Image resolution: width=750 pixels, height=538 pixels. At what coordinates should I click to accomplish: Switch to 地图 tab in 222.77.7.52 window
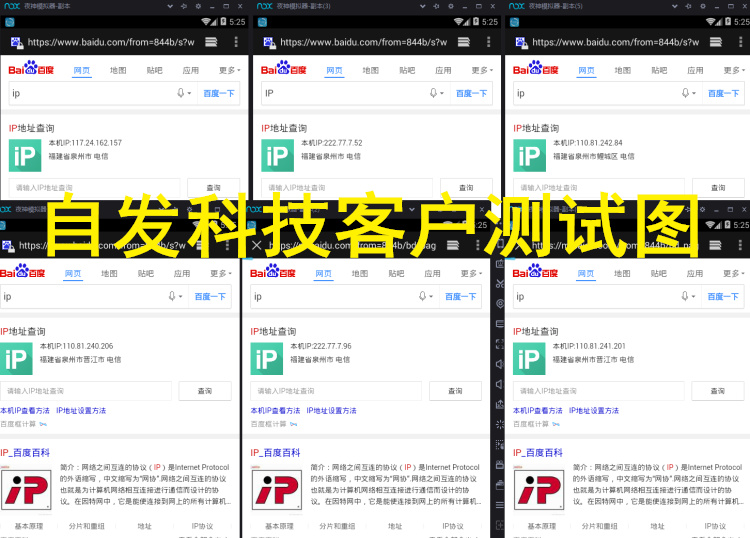tap(371, 70)
